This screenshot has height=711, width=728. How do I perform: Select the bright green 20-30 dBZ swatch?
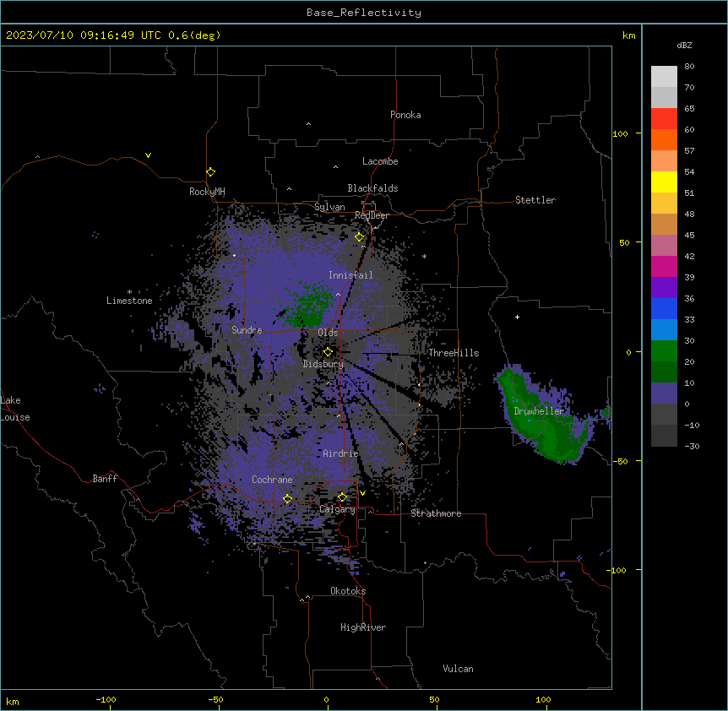click(x=664, y=351)
